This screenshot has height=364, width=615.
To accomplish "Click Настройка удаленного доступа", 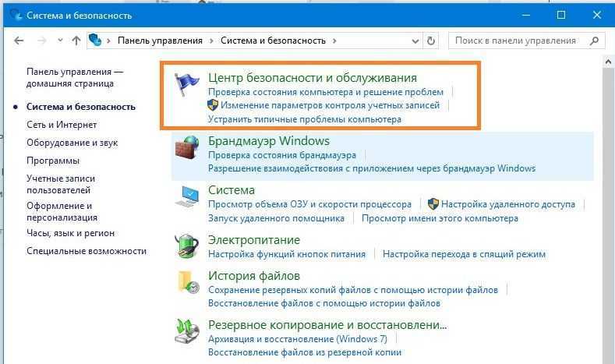I will (508, 204).
